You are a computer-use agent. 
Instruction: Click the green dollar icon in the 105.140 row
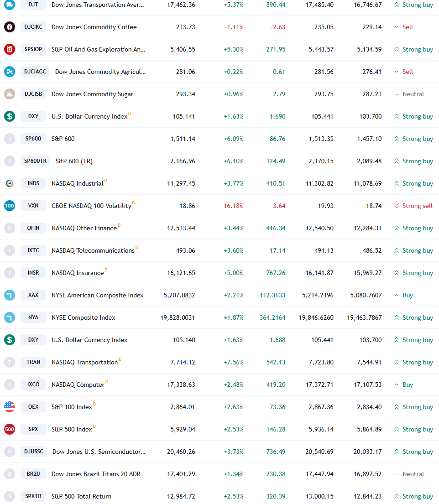click(10, 340)
